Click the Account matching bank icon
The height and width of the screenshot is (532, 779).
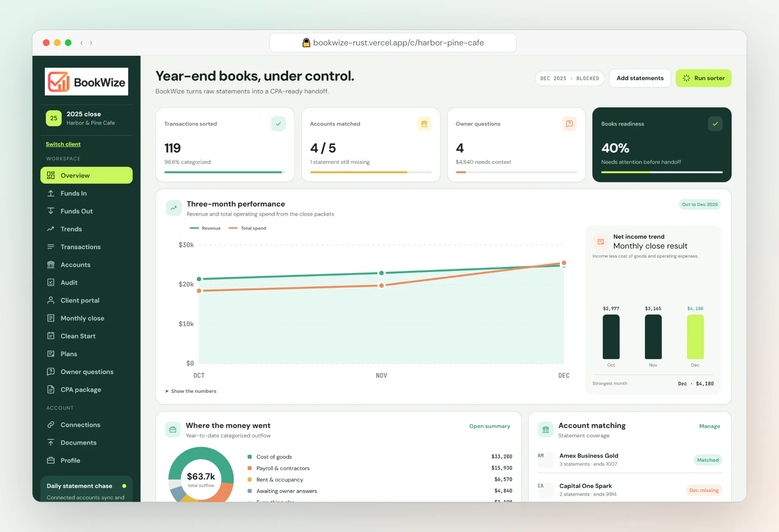click(545, 429)
